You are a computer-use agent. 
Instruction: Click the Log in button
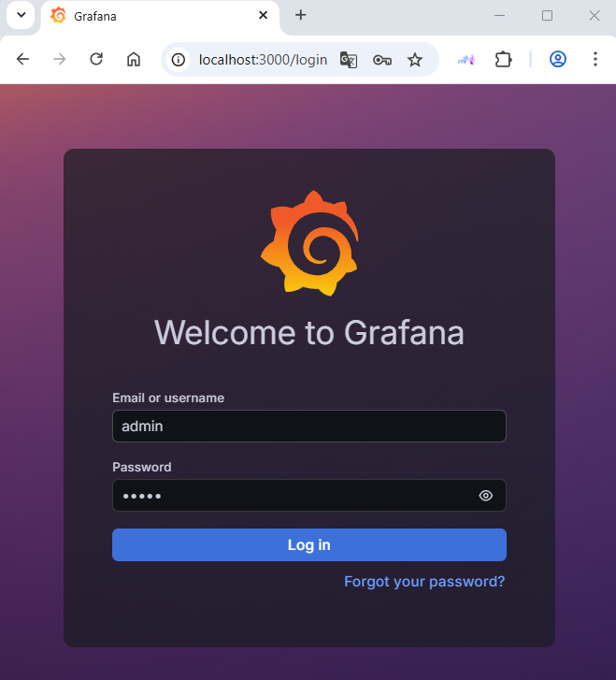coord(308,545)
